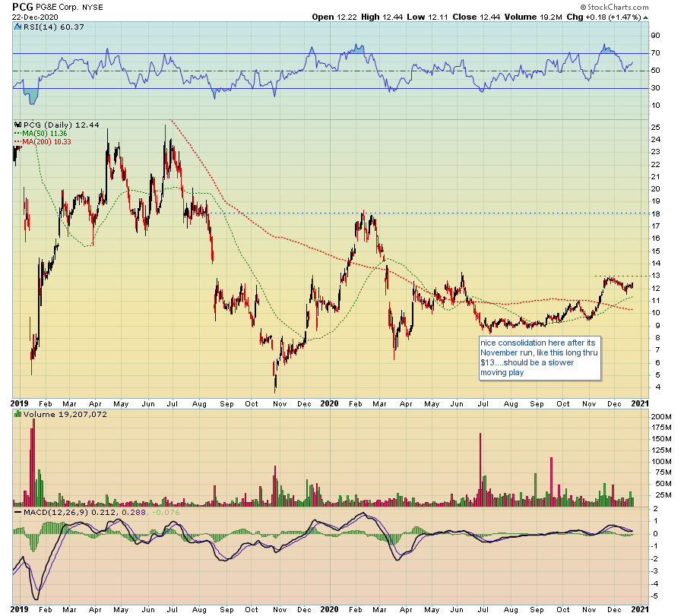Click the Low 12.11 value
Image resolution: width=684 pixels, height=616 pixels.
pos(427,17)
